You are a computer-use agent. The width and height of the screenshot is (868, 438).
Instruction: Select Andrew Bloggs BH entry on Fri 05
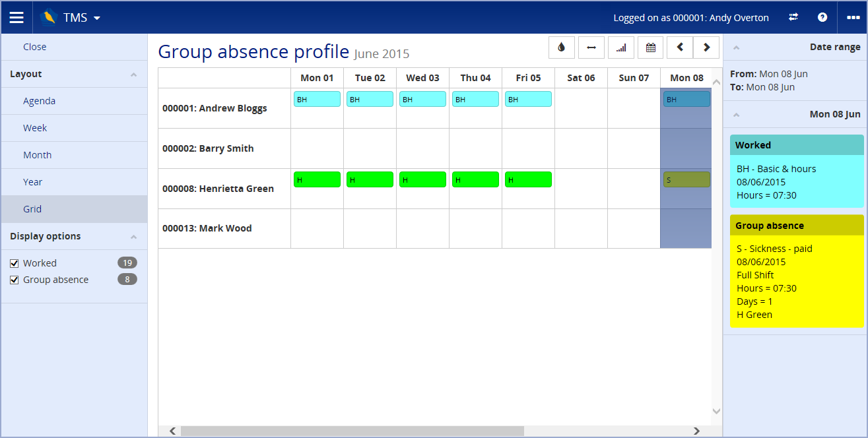coord(528,99)
